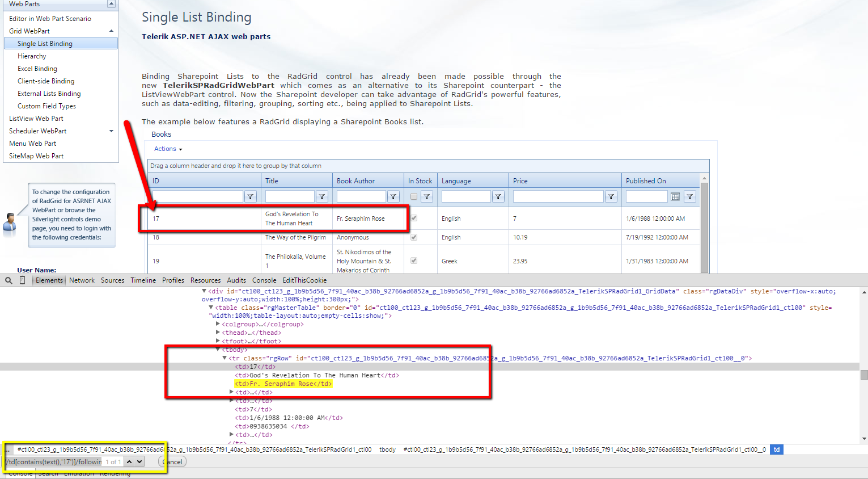Collapse the tr rgRow node
The height and width of the screenshot is (479, 868).
click(225, 358)
